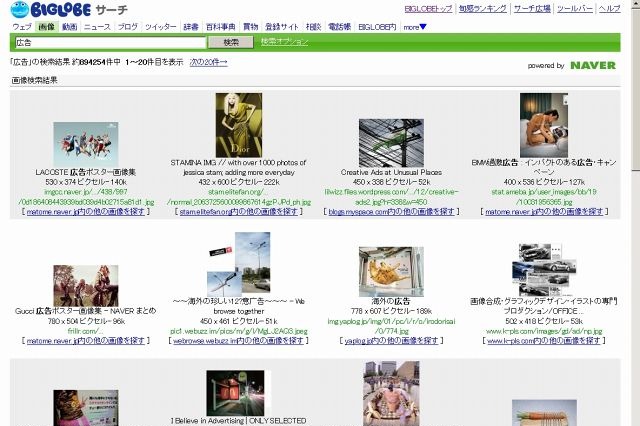The height and width of the screenshot is (426, 640).
Task: Select the 画像 search tab
Action: point(46,27)
